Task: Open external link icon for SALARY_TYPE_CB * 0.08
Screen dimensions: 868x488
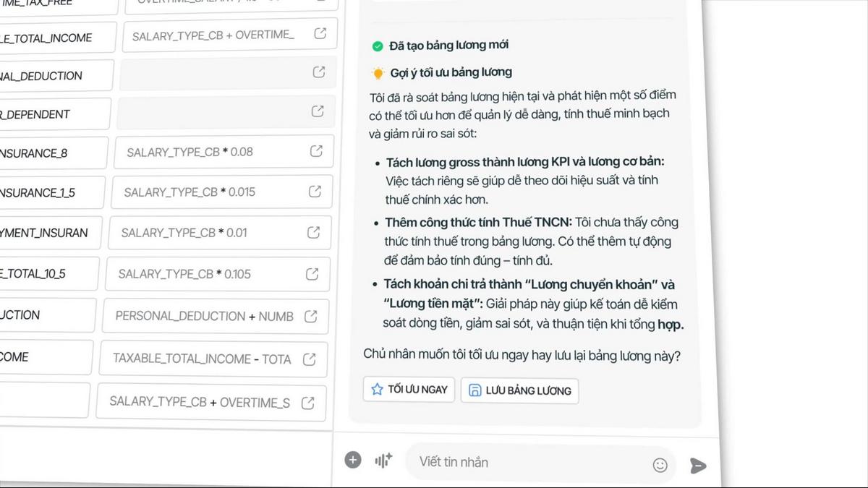Action: [x=316, y=151]
